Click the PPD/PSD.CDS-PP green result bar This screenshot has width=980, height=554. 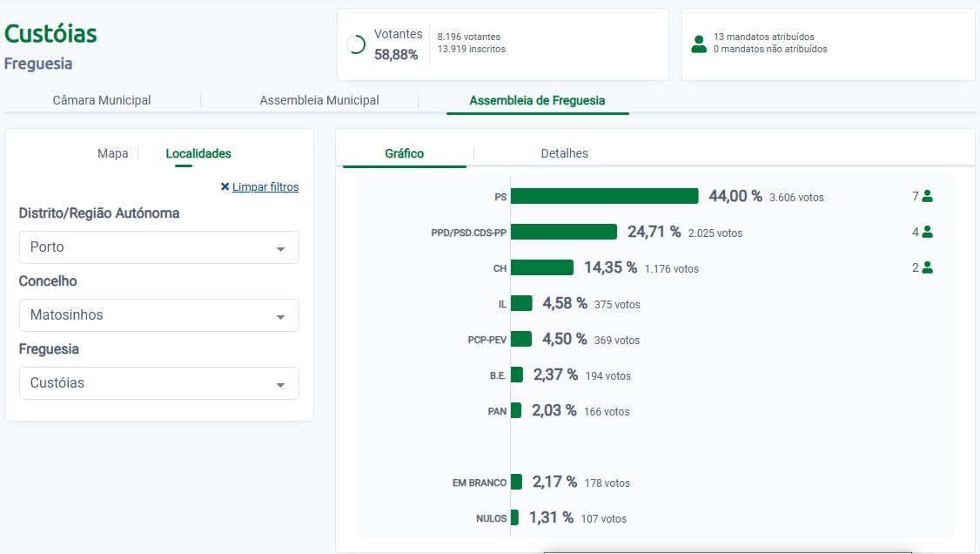coord(563,233)
